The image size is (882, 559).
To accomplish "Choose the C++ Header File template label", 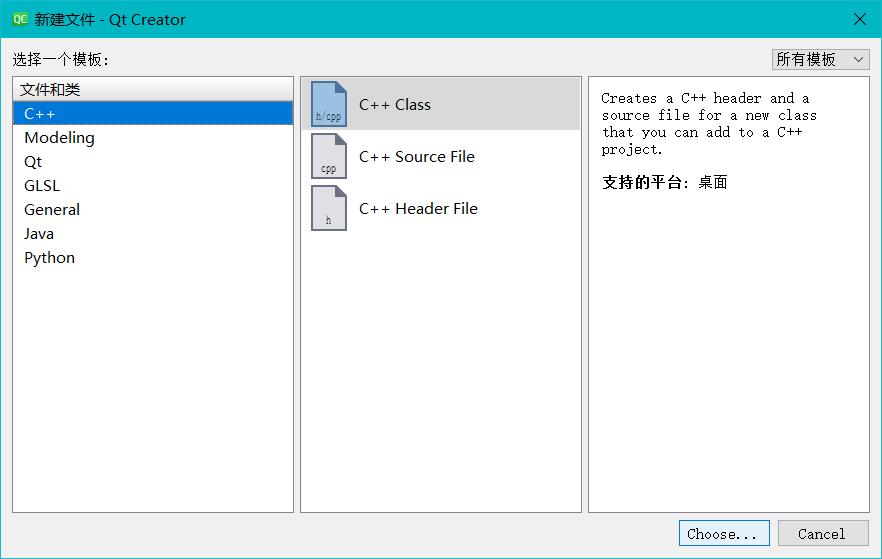I will pyautogui.click(x=418, y=209).
